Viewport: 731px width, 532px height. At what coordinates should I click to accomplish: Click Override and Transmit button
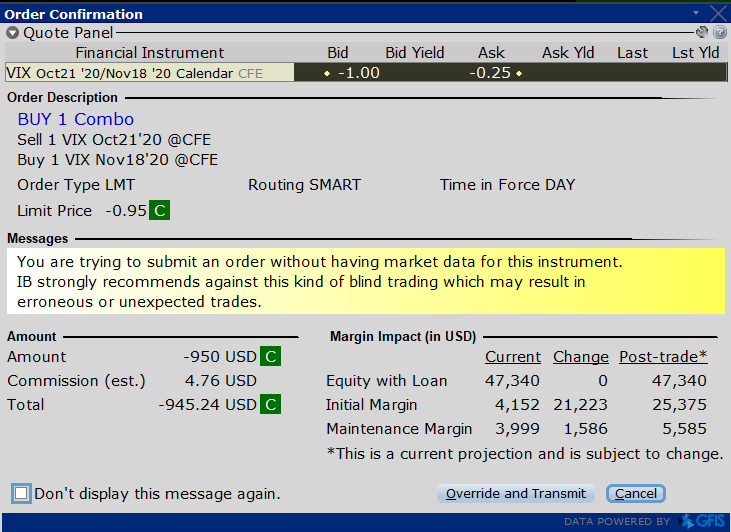516,493
